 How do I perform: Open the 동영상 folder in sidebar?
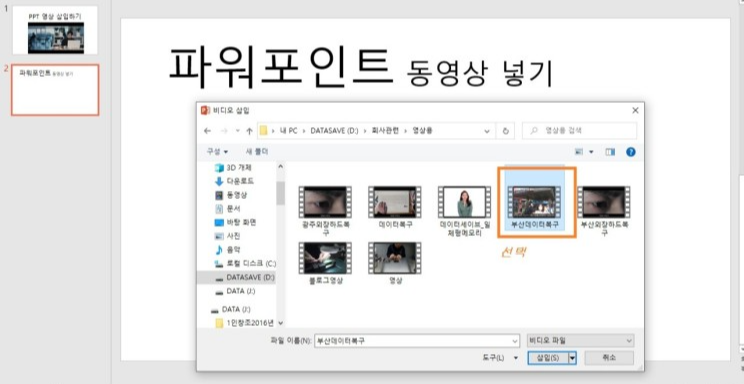click(x=231, y=195)
